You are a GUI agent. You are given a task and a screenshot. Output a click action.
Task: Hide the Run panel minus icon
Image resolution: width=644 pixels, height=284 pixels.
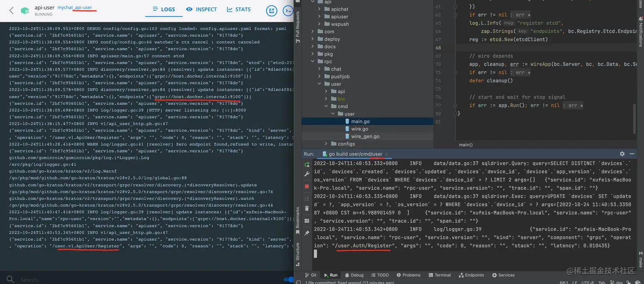point(632,154)
